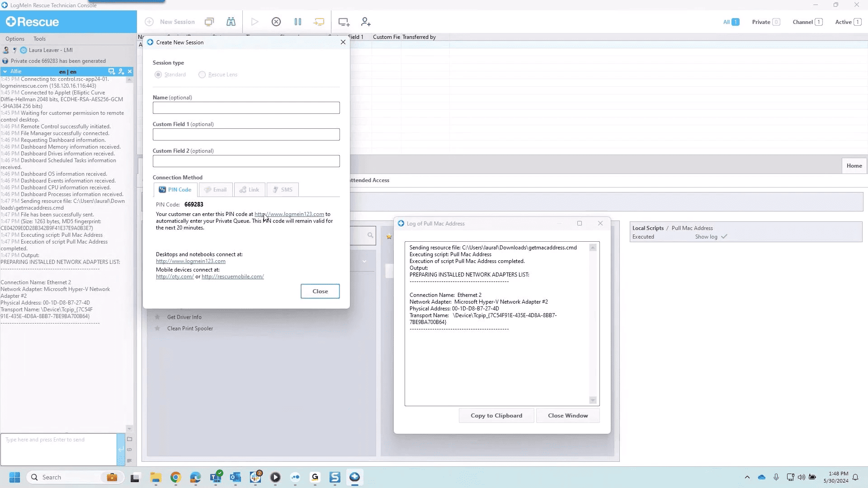This screenshot has height=488, width=868.
Task: Close the Create New Session dialog with X
Action: [x=343, y=42]
